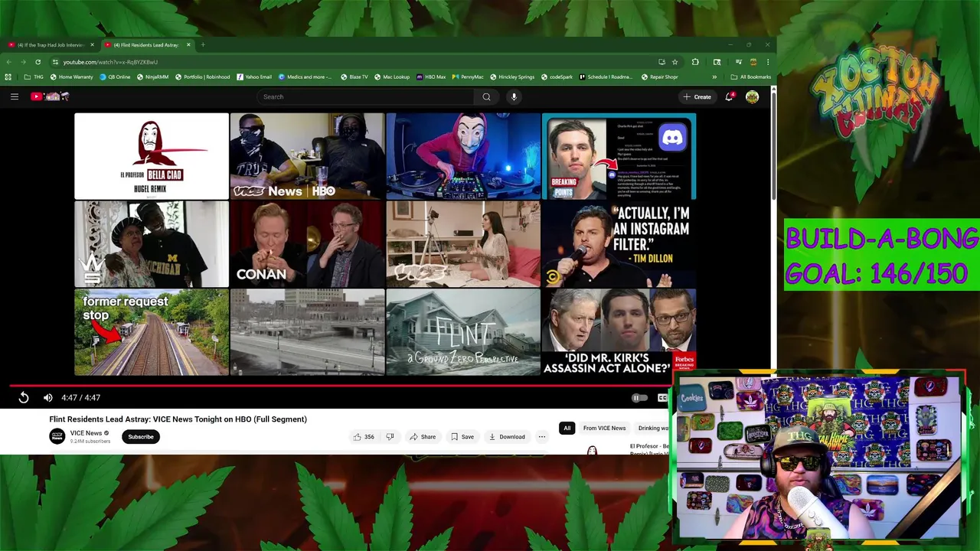Image resolution: width=980 pixels, height=551 pixels.
Task: Mute the video using the speaker icon
Action: click(47, 398)
